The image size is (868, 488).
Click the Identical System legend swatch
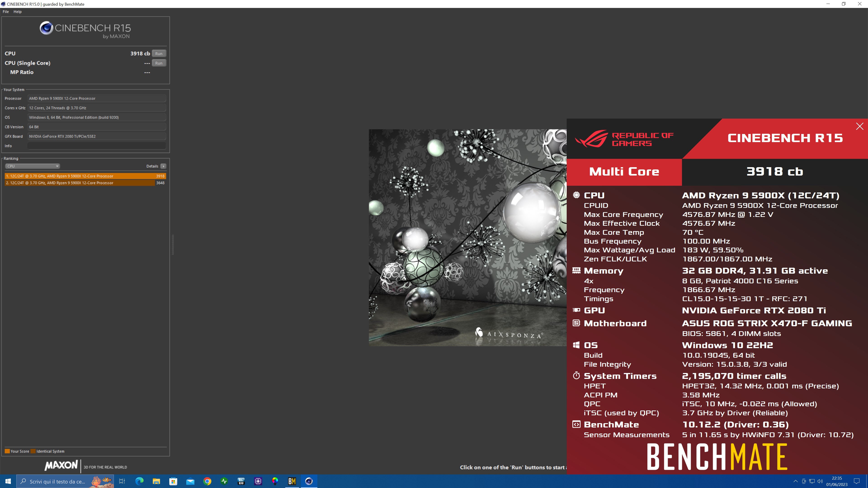coord(33,451)
